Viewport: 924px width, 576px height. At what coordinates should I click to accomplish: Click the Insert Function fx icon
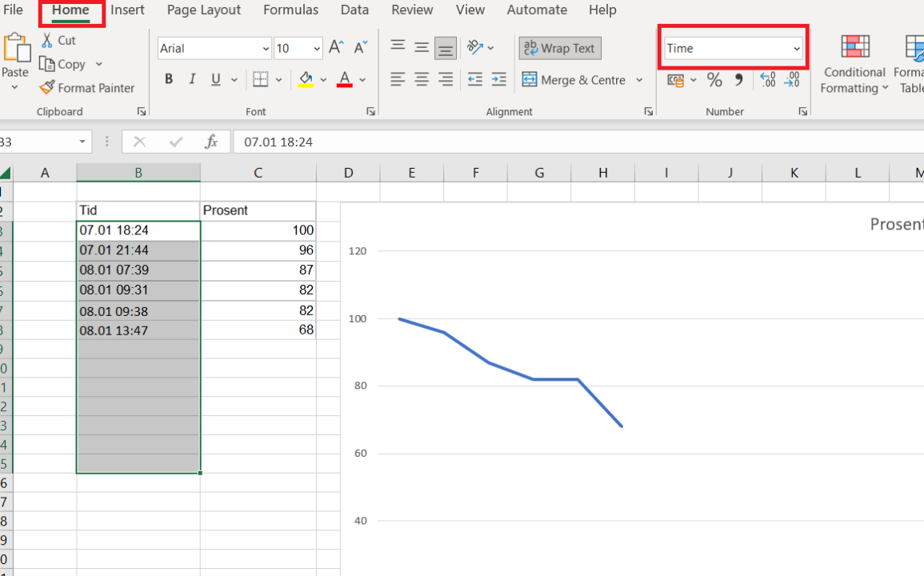coord(211,142)
